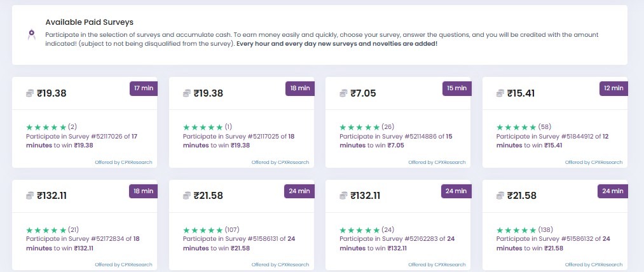This screenshot has width=644, height=272.
Task: Open Survey #52162283 for ₹132.11
Action: click(x=397, y=243)
